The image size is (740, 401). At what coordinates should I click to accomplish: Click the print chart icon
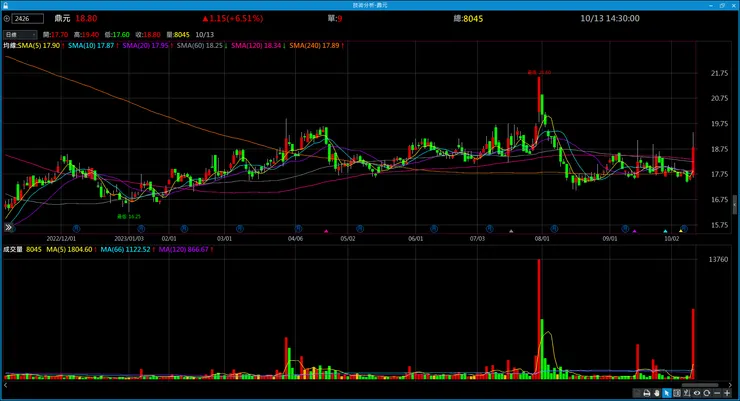647,393
